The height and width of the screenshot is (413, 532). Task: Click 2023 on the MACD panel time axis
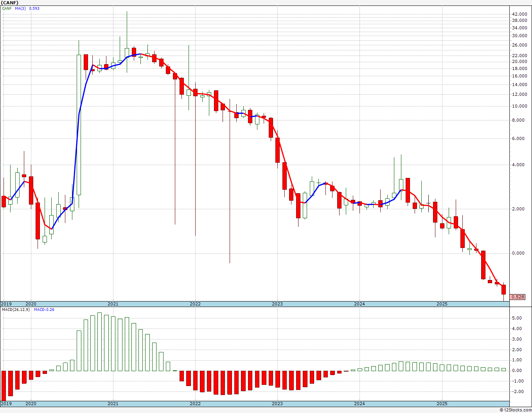coord(277,404)
